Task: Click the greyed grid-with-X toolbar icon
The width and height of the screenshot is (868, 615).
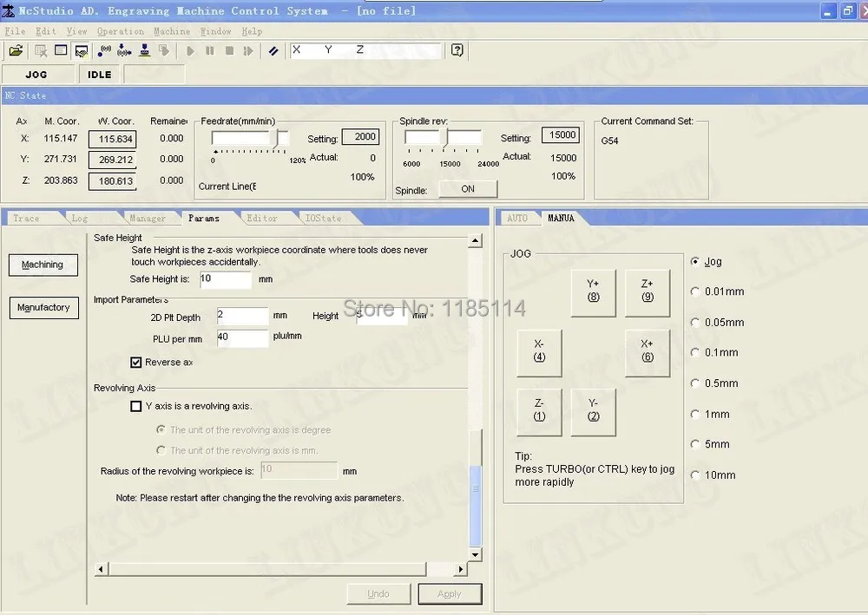Action: tap(41, 51)
